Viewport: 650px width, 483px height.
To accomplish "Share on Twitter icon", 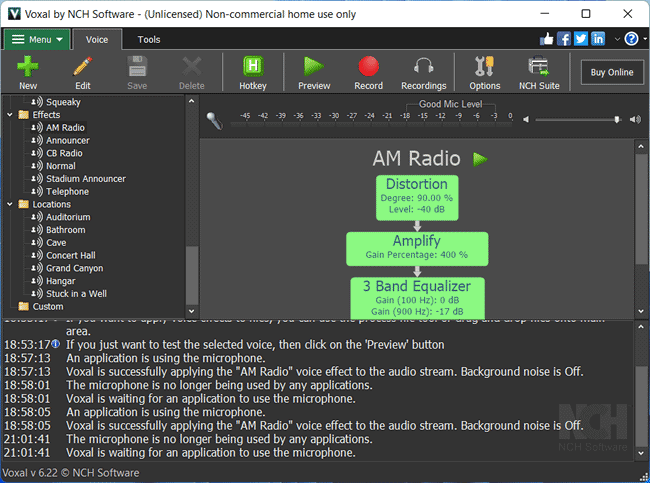I will click(581, 39).
